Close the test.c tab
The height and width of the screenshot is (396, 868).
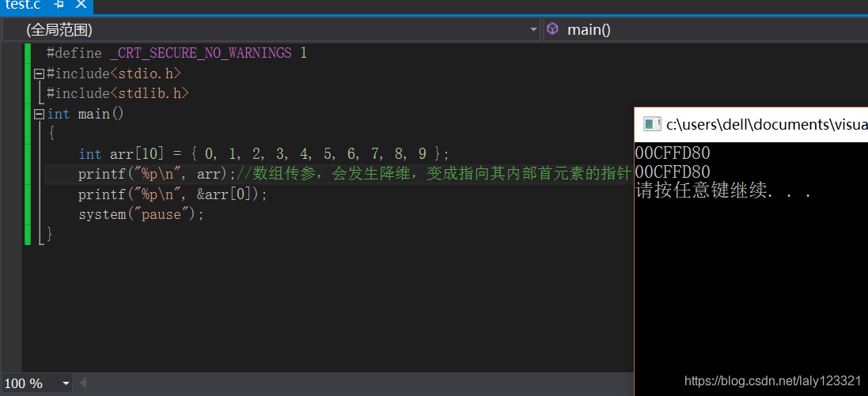81,5
